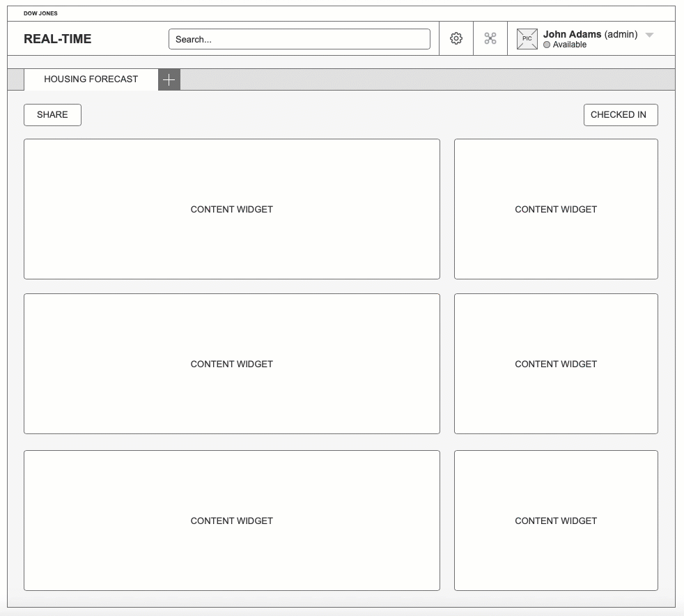Expand the John Adams user dropdown arrow
The image size is (684, 616).
649,35
